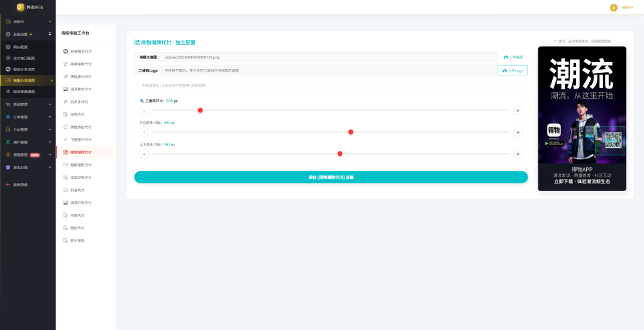Image resolution: width=644 pixels, height=330 pixels.
Task: Click the admin username text
Action: click(627, 8)
